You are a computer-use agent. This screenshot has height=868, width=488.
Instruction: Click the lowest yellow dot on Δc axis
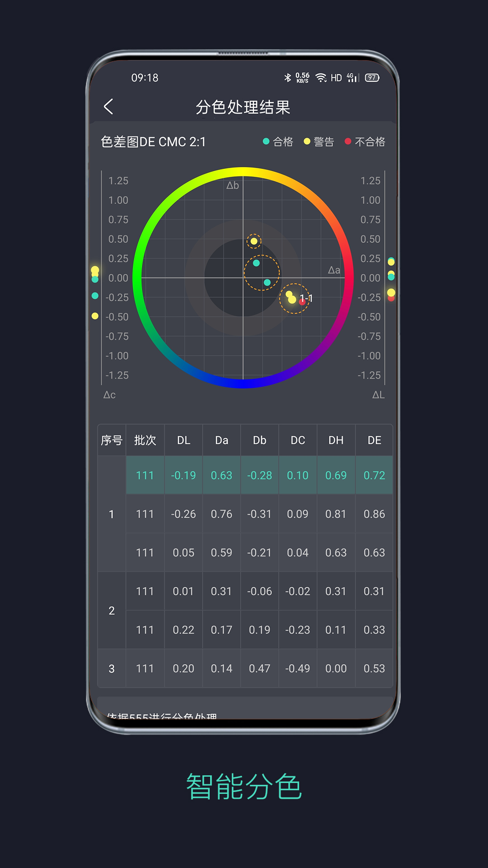pos(95,316)
